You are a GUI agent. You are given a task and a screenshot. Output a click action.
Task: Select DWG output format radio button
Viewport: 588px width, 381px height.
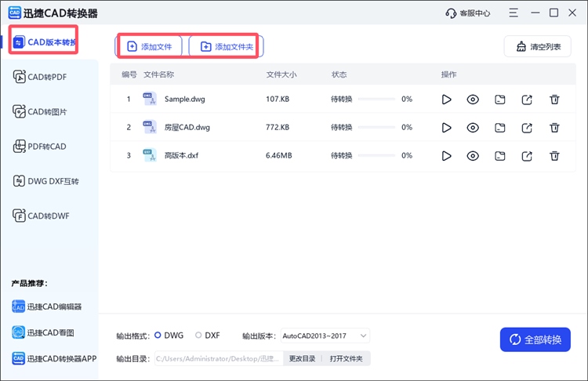pyautogui.click(x=158, y=336)
